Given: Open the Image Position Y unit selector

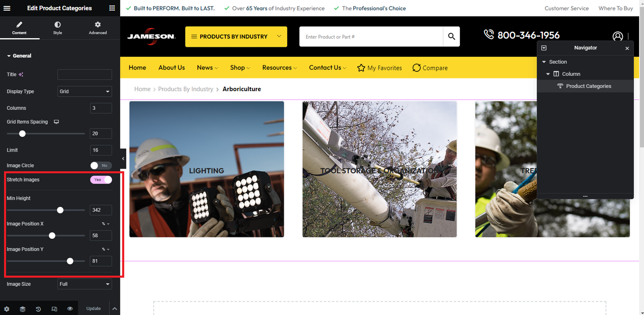Looking at the screenshot, I should tap(106, 250).
